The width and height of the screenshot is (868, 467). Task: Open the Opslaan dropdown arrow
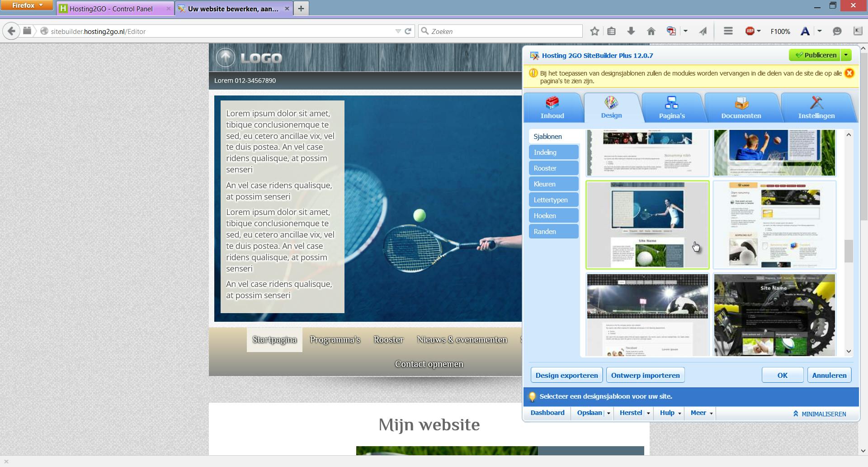(x=608, y=413)
